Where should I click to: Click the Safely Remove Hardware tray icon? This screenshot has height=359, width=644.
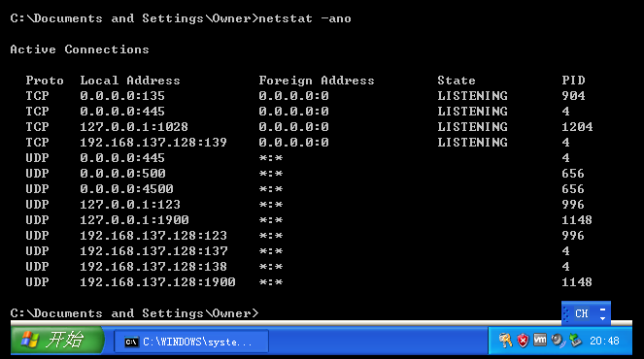(576, 341)
